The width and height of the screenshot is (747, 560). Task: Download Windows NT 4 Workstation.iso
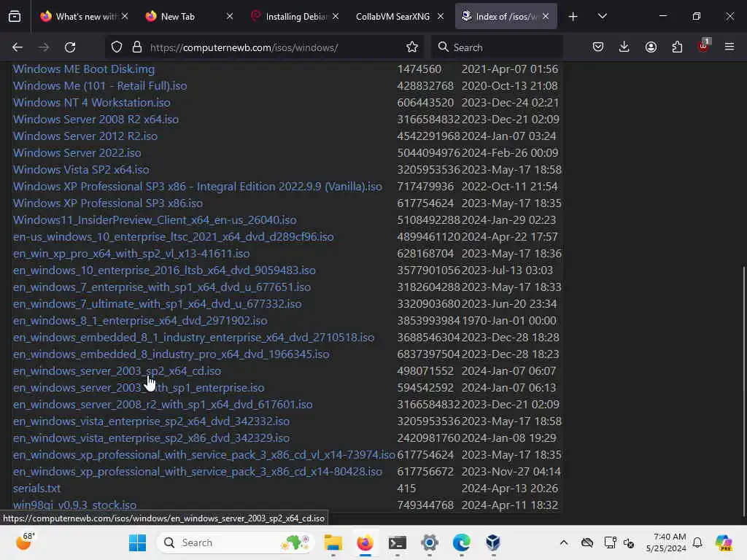91,102
